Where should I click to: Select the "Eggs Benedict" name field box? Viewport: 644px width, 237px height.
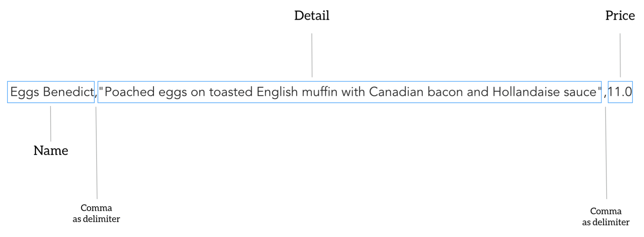(x=51, y=92)
